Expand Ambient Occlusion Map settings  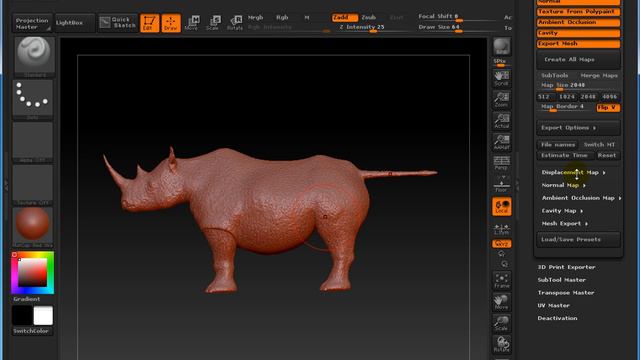581,198
